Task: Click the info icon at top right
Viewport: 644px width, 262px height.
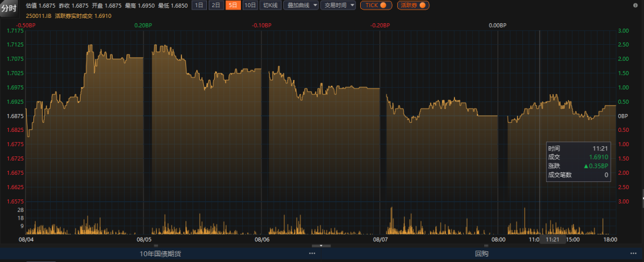Action: tap(636, 5)
